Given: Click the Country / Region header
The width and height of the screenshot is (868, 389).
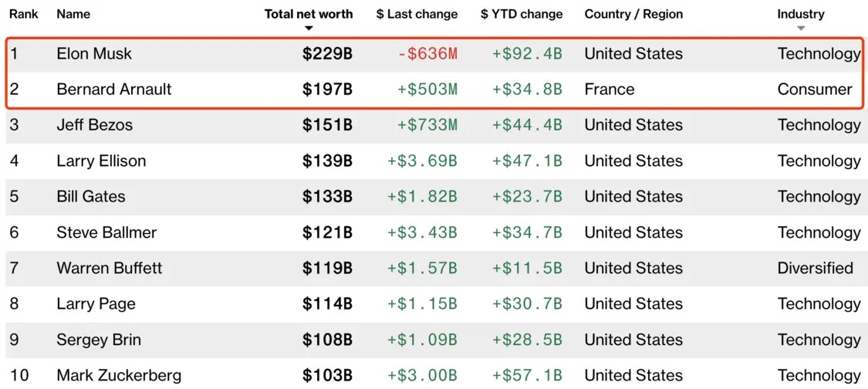Looking at the screenshot, I should coord(633,14).
